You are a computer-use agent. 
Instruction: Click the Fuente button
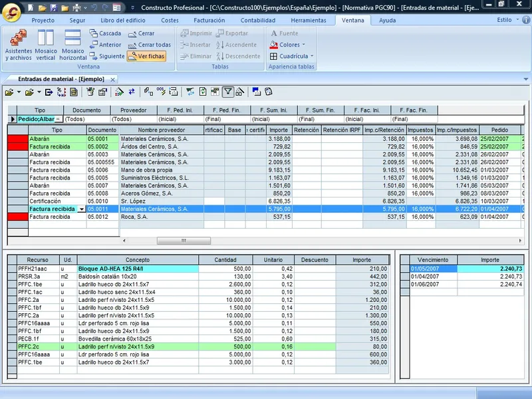click(x=285, y=33)
